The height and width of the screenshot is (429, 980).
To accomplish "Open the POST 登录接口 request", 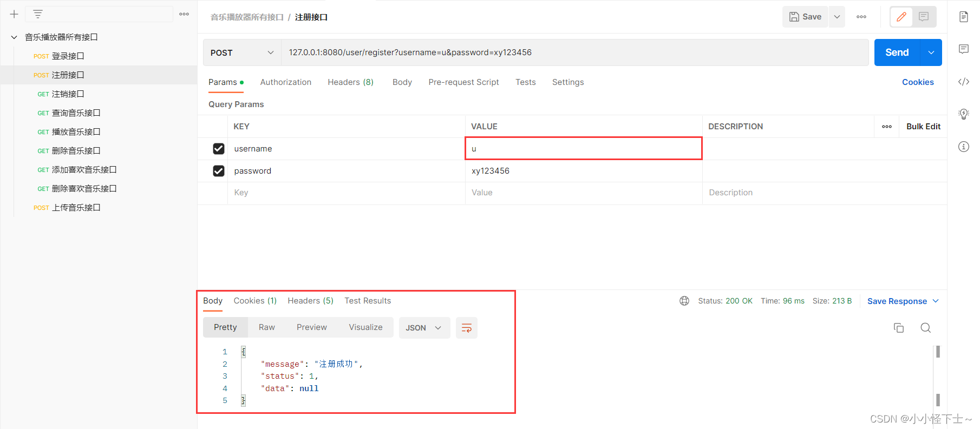I will 99,56.
